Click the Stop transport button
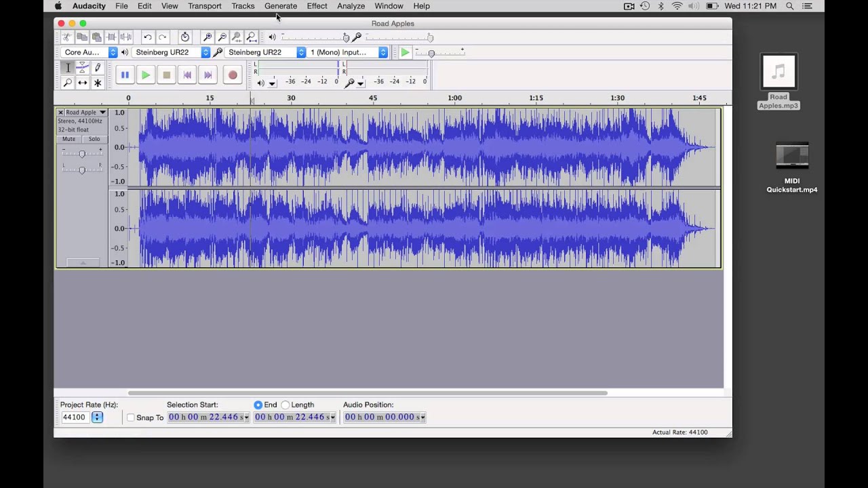This screenshot has width=868, height=488. (166, 75)
